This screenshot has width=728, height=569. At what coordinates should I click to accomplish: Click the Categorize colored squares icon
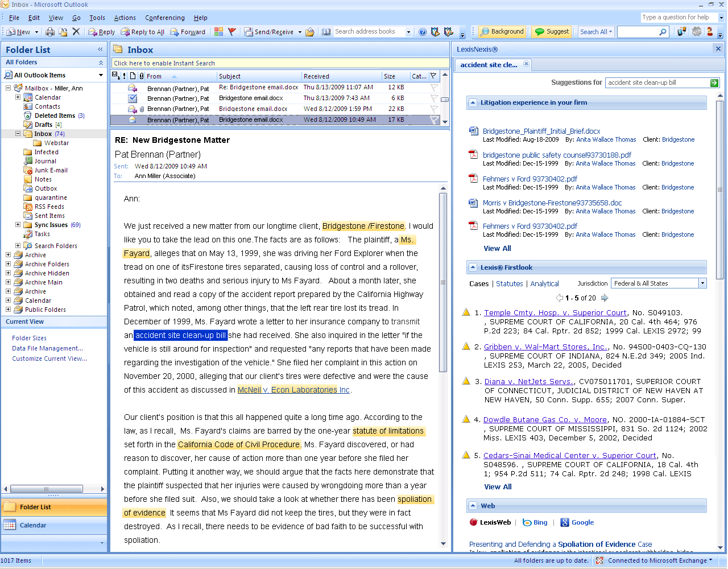pos(218,32)
